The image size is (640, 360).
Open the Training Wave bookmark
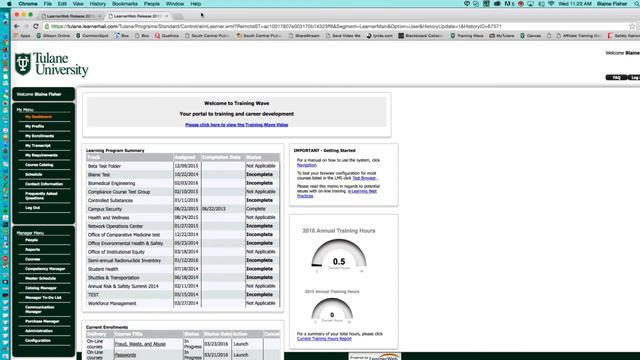coord(467,36)
